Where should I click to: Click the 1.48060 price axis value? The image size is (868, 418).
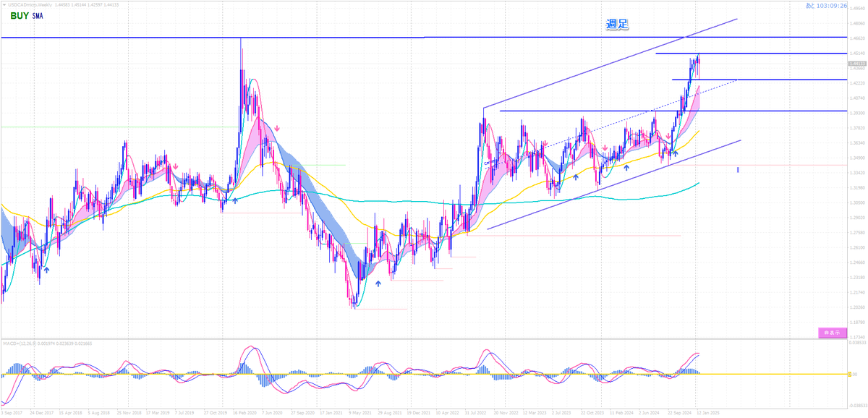pos(856,23)
